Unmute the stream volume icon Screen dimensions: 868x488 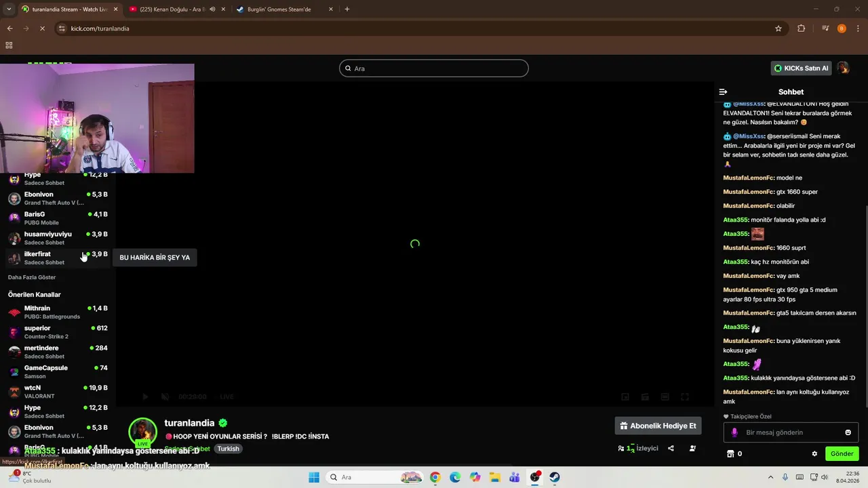[x=165, y=396]
